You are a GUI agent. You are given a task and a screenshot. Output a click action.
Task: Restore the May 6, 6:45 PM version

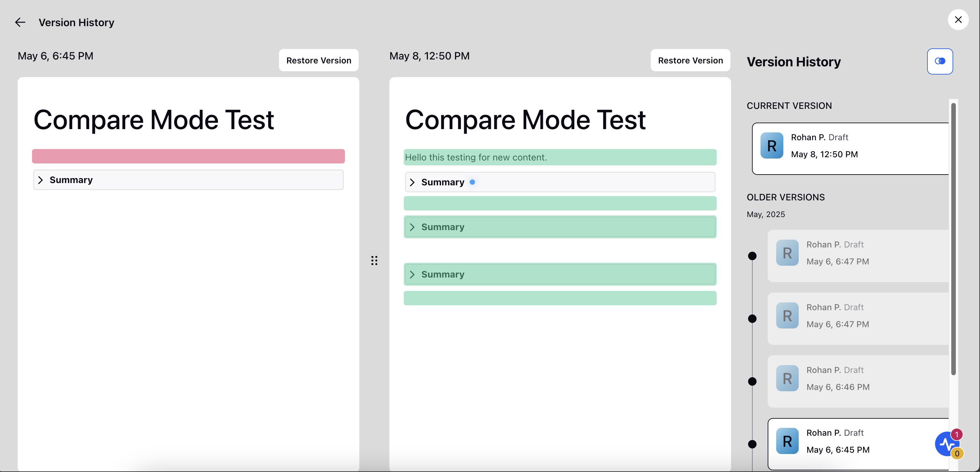(318, 60)
